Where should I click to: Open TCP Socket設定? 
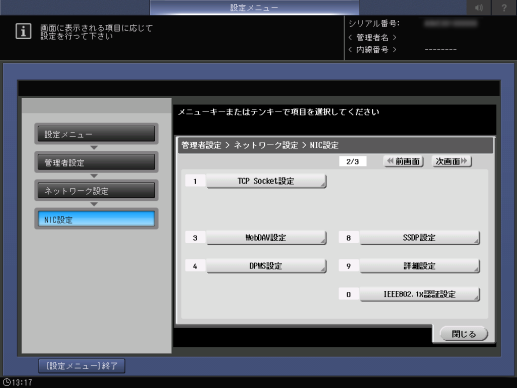tap(266, 181)
